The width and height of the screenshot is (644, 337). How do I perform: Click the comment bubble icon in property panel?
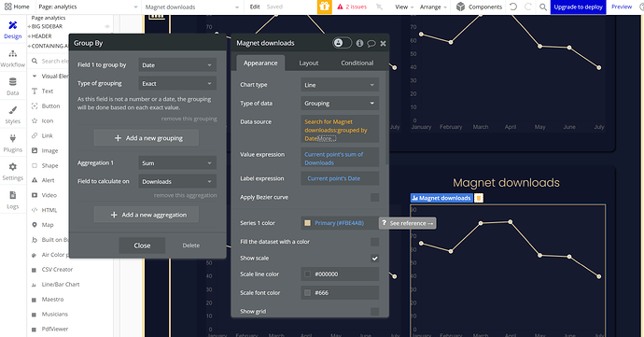click(371, 43)
